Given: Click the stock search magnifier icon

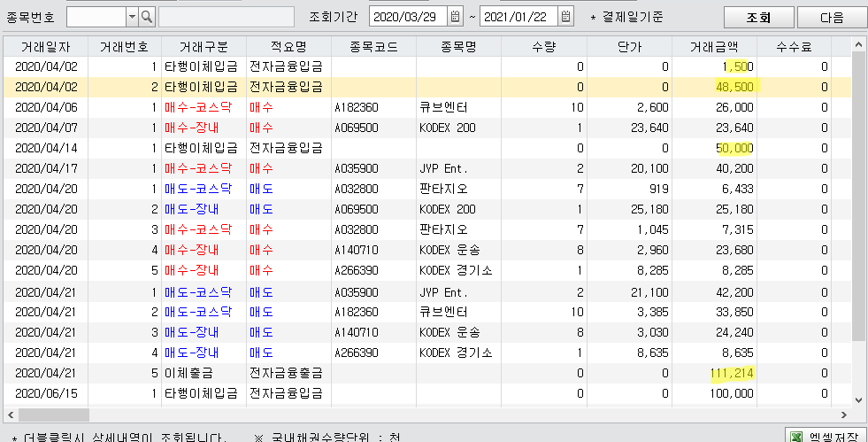Looking at the screenshot, I should tap(147, 17).
